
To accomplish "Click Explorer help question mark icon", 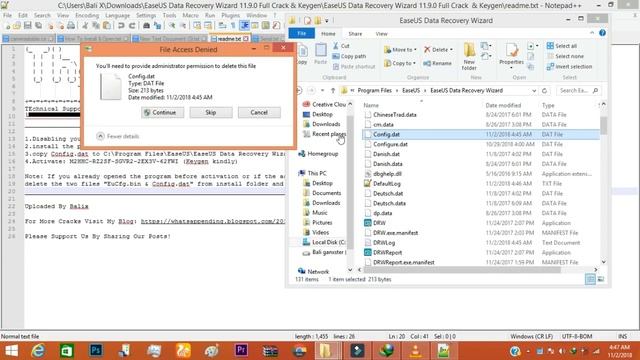I will 602,33.
